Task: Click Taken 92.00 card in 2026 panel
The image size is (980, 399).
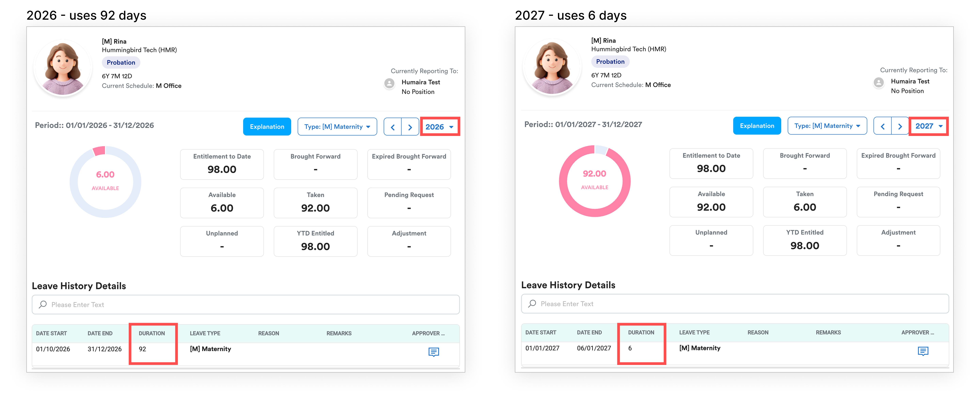Action: point(315,203)
